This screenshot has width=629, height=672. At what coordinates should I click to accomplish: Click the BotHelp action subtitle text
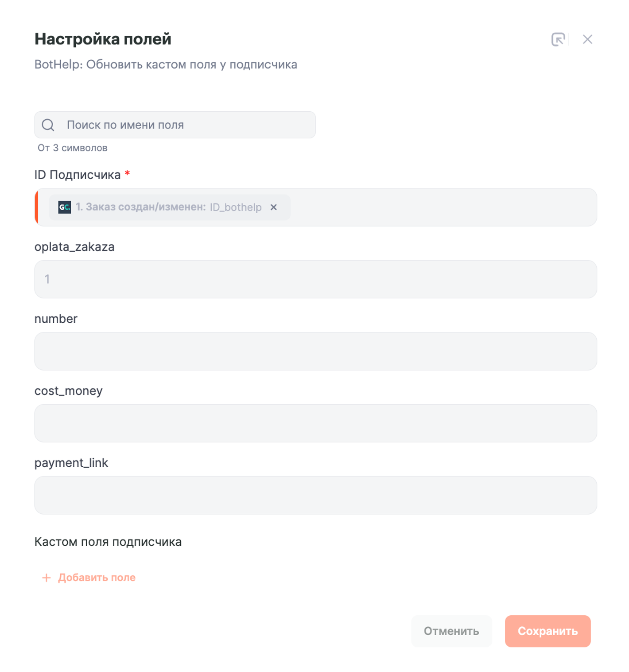pyautogui.click(x=166, y=65)
